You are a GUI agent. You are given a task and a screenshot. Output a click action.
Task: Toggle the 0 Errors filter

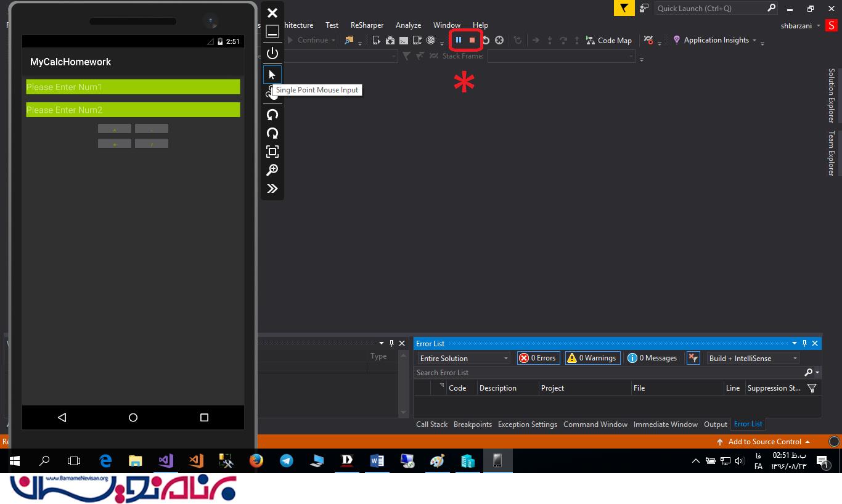click(x=537, y=358)
